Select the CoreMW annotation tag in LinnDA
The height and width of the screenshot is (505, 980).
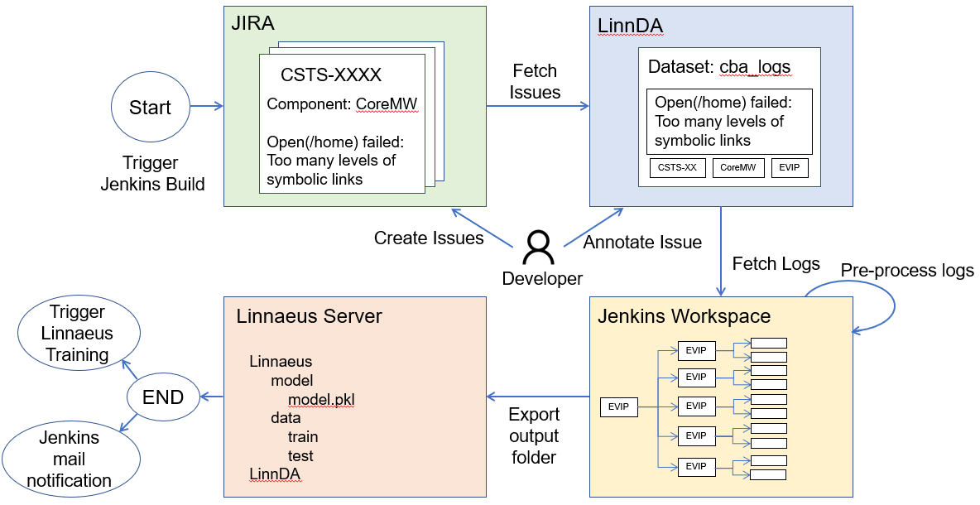pos(738,167)
